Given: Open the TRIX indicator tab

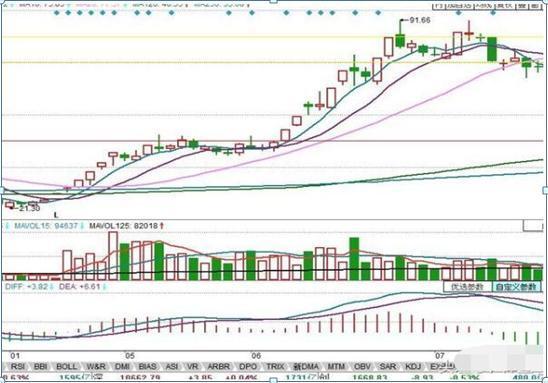Looking at the screenshot, I should 276,366.
